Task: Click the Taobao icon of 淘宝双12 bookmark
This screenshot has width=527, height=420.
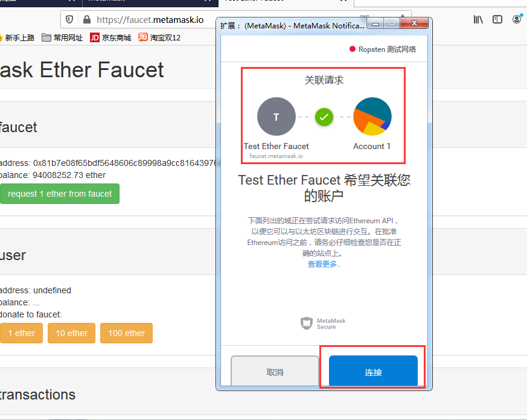Action: [143, 37]
